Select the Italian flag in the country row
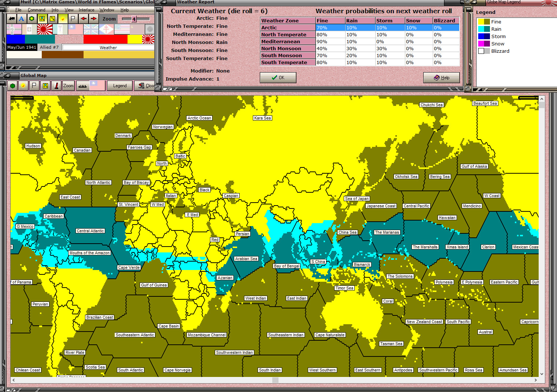Screen dimensions: 557x392 coord(29,29)
